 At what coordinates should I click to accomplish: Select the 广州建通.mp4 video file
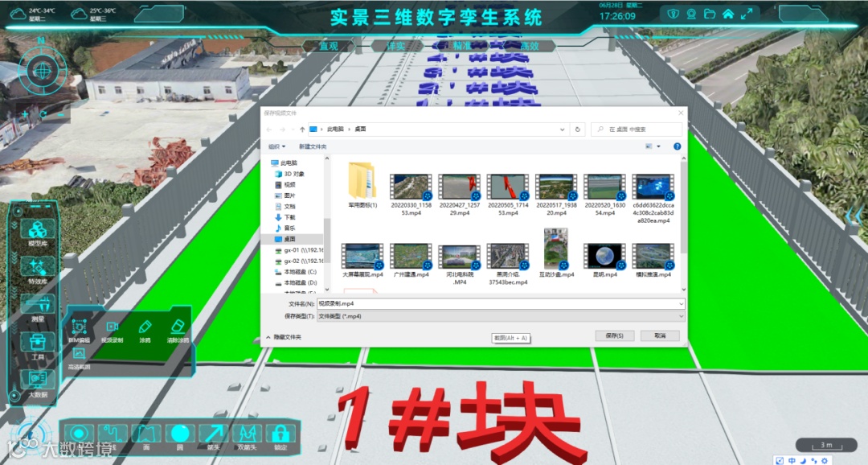click(411, 261)
